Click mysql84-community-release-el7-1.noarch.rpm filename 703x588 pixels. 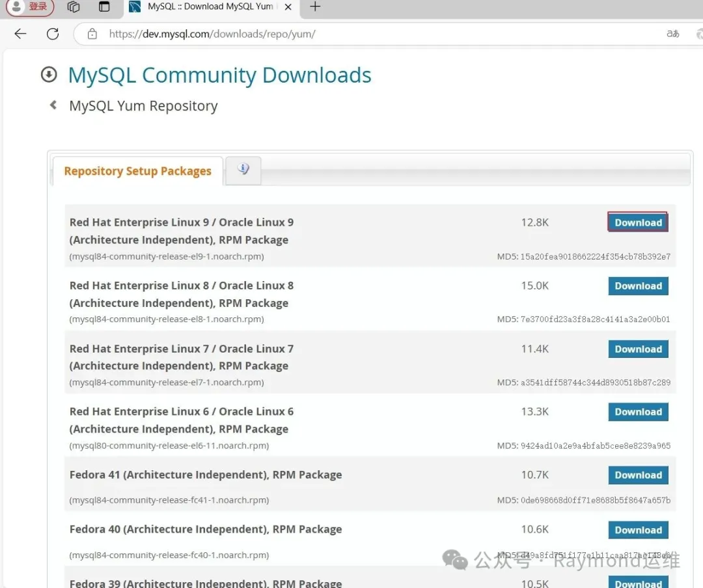tap(167, 382)
